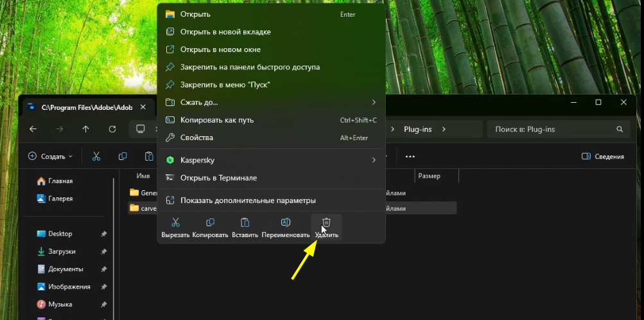Image resolution: width=644 pixels, height=320 pixels.
Task: Select the C:\Program Files\Adobe tab
Action: 86,107
